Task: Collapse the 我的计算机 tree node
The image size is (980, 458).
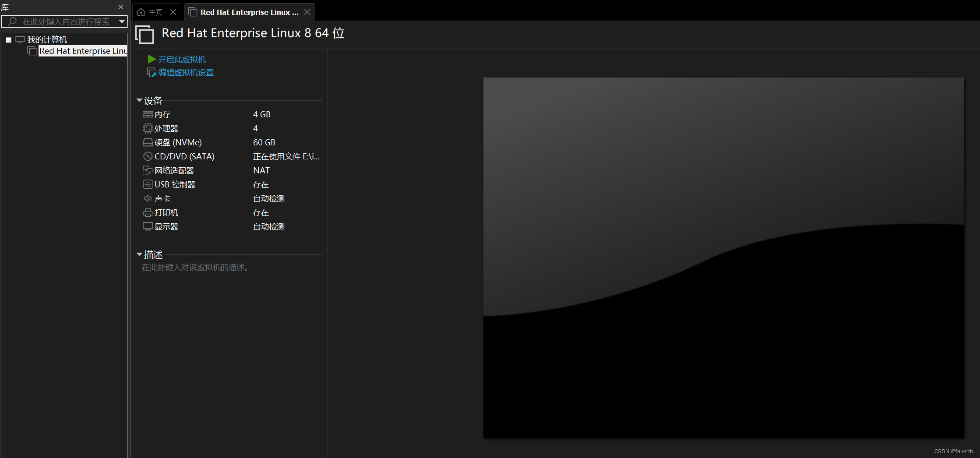Action: 8,40
